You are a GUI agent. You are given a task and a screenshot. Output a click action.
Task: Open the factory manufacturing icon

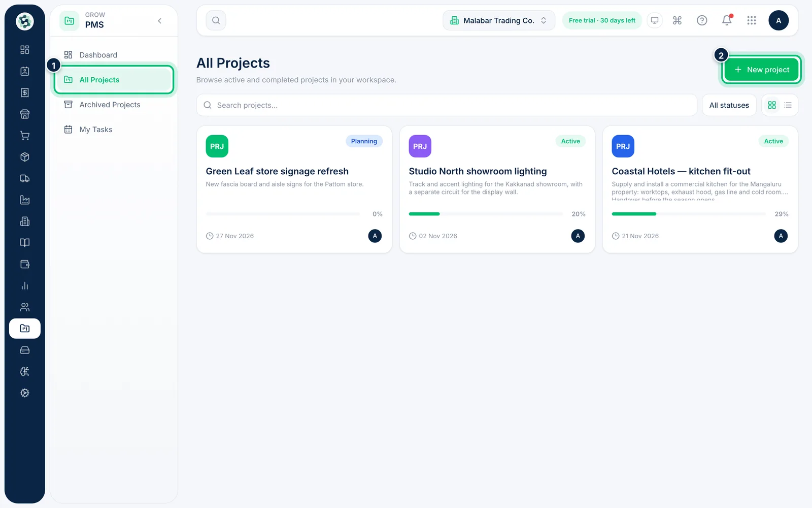24,200
